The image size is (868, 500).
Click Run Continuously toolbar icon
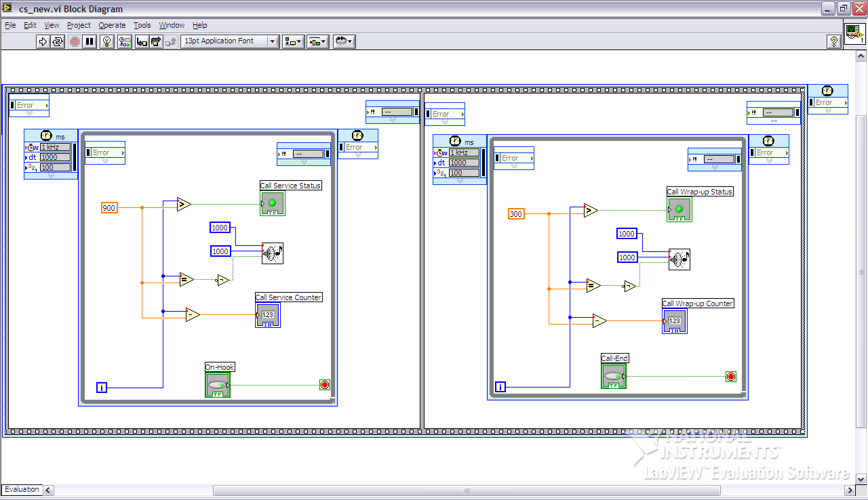pyautogui.click(x=58, y=41)
